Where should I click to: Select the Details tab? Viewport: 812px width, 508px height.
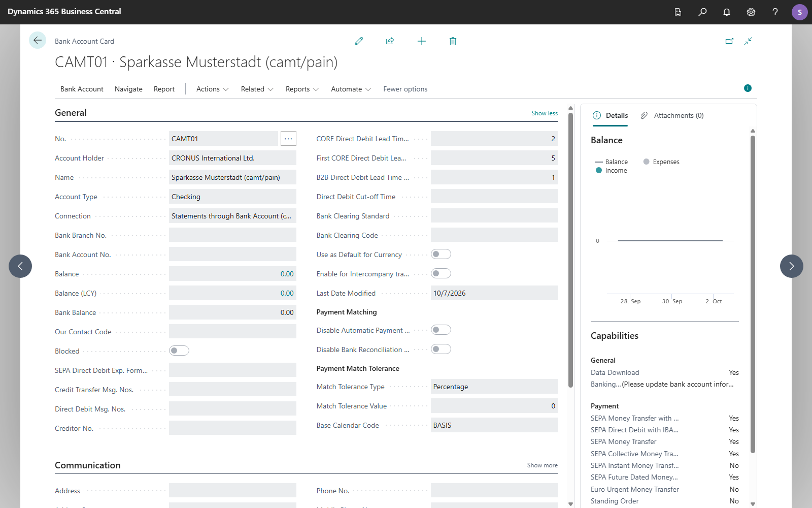click(611, 115)
